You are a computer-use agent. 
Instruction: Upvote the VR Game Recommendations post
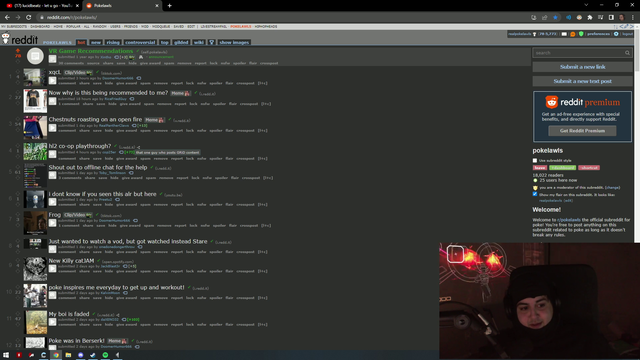click(x=18, y=51)
